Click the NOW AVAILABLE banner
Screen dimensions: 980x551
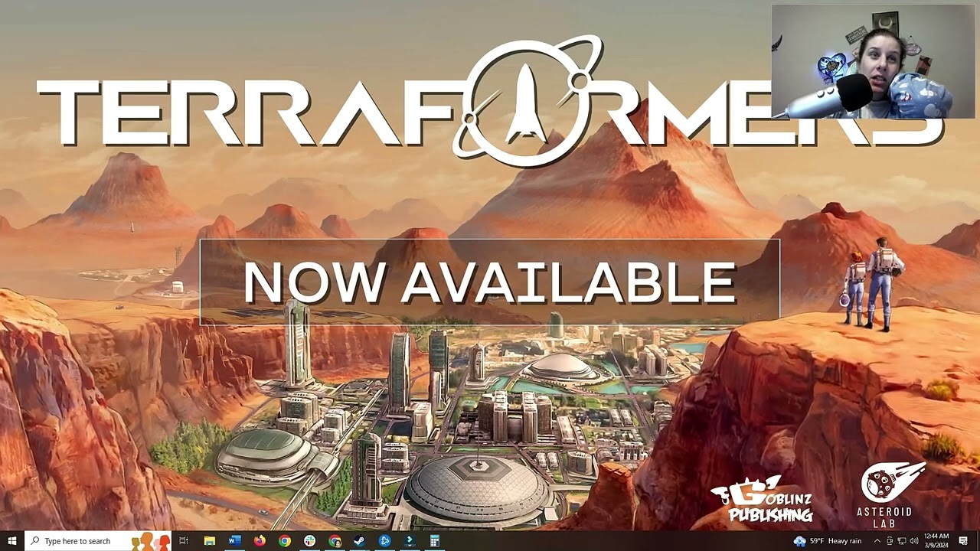(490, 282)
